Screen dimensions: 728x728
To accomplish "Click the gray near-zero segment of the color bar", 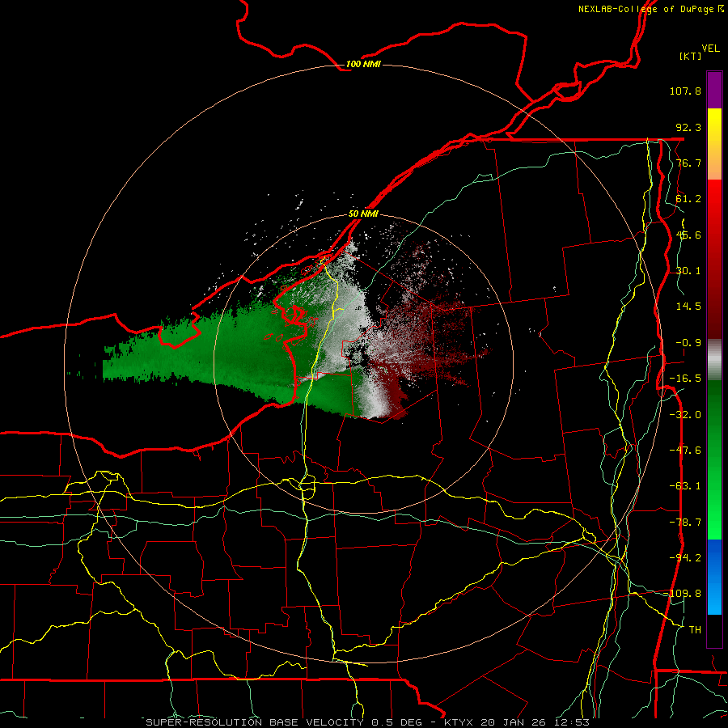I will tap(714, 360).
